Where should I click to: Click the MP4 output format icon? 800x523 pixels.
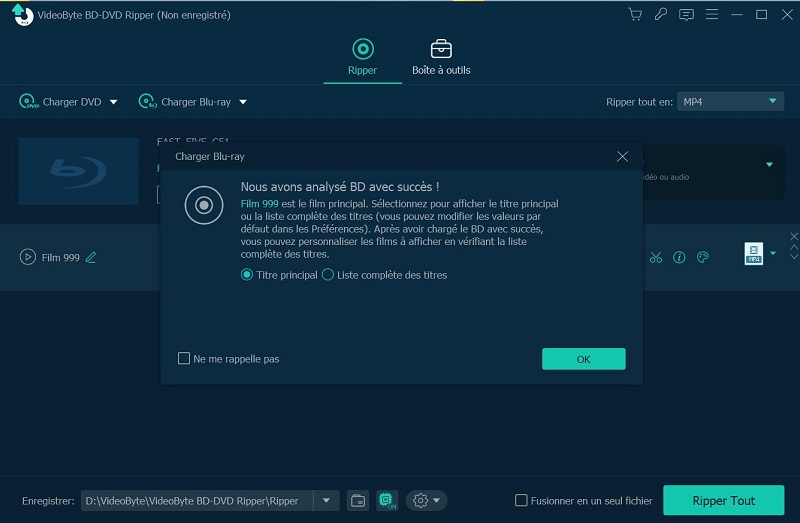point(754,253)
